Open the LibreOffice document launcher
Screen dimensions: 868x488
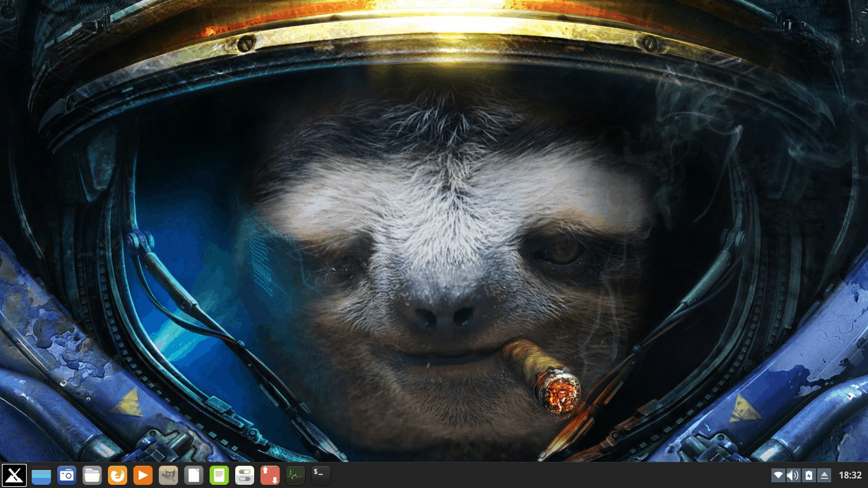pyautogui.click(x=194, y=475)
